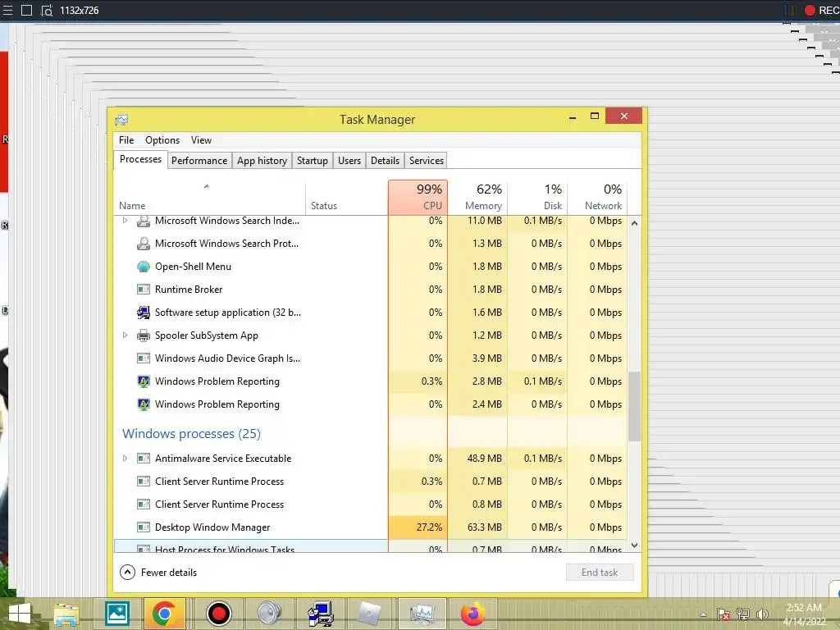Launch Google Chrome from the taskbar
840x630 pixels.
[164, 614]
